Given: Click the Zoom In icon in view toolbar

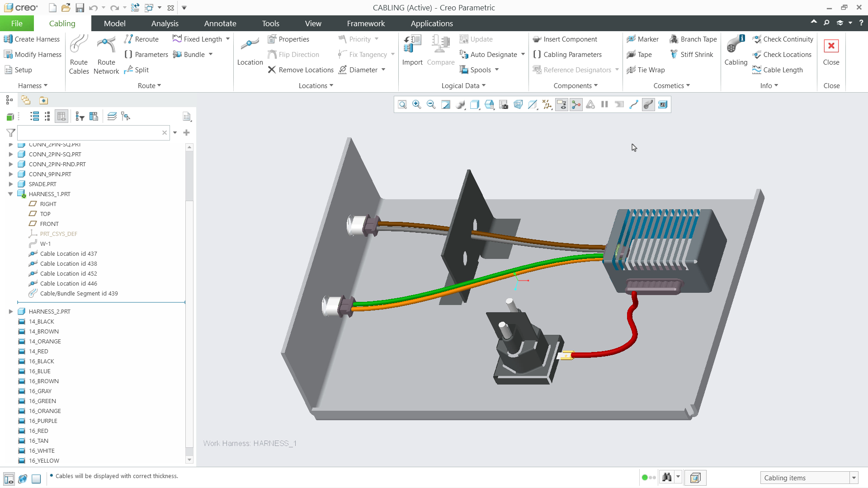Looking at the screenshot, I should [x=417, y=105].
